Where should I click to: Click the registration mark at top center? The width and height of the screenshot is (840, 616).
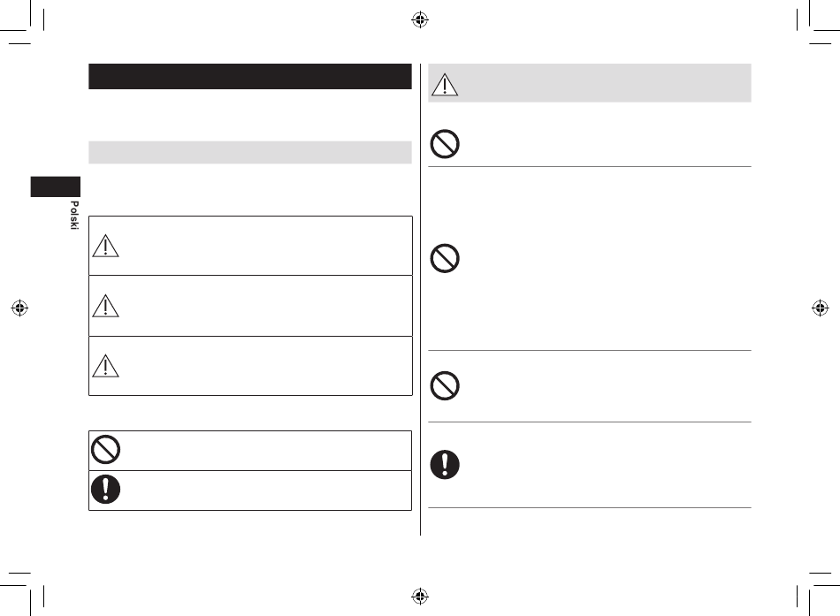click(420, 19)
